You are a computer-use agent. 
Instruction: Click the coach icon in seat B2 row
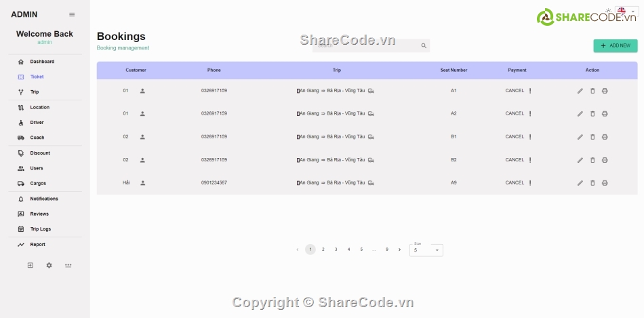click(371, 160)
